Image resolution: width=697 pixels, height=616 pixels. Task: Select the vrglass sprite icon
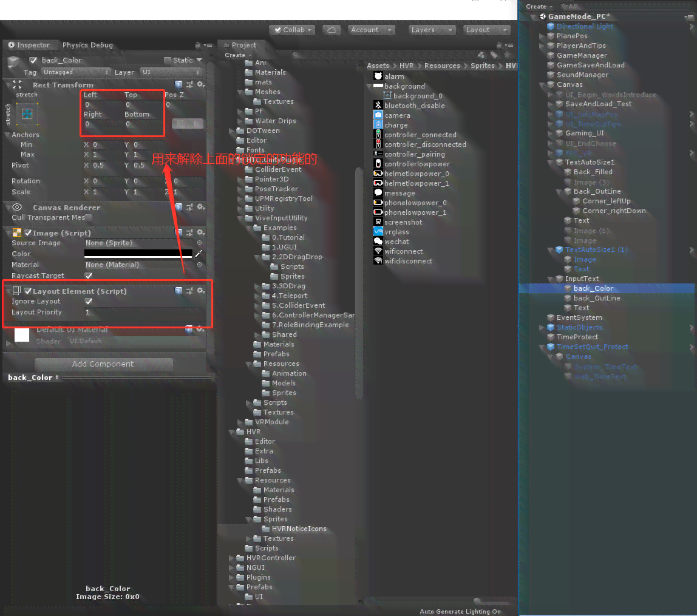click(x=378, y=232)
